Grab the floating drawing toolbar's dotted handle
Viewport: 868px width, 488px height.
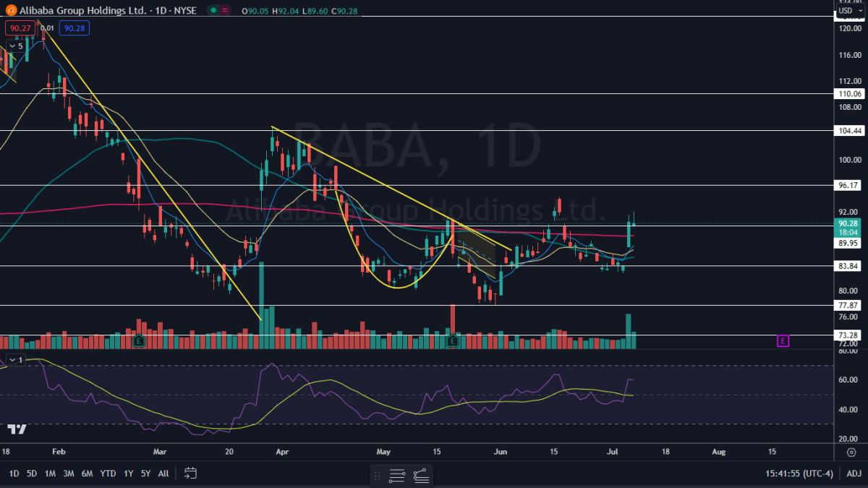click(377, 476)
